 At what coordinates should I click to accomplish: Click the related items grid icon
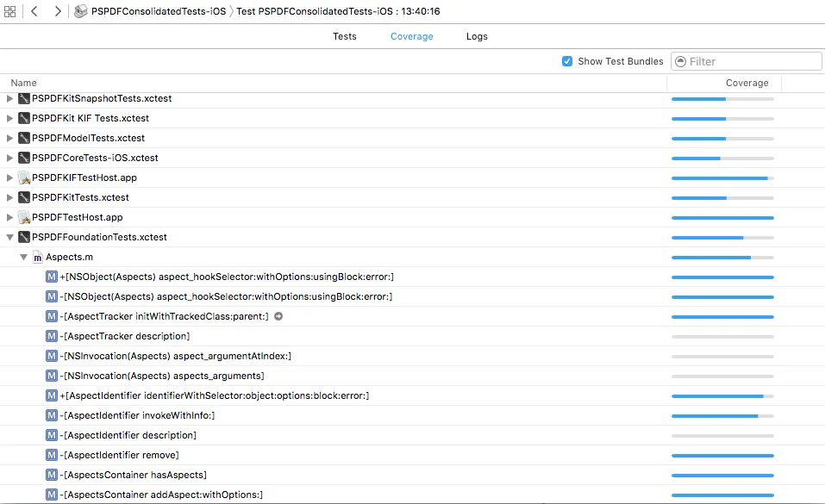[9, 11]
